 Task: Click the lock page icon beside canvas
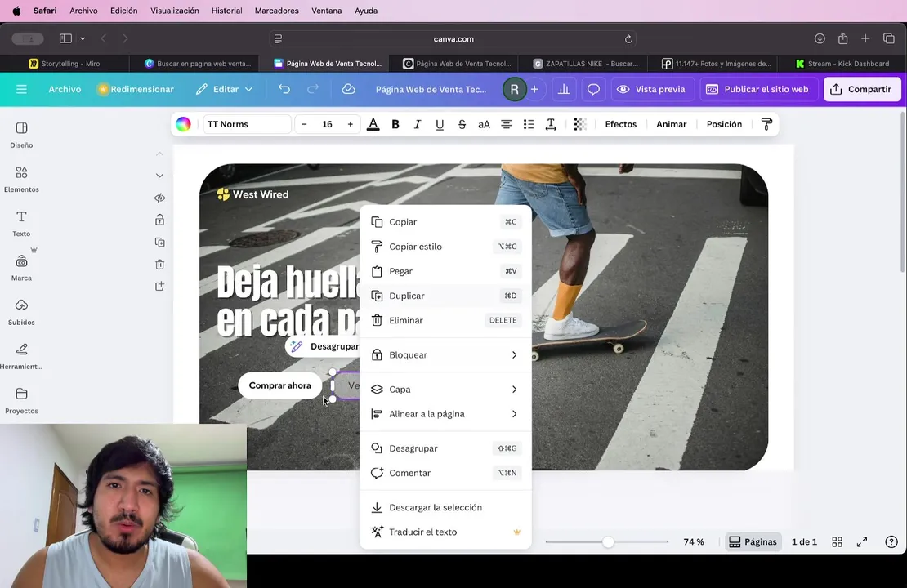159,220
